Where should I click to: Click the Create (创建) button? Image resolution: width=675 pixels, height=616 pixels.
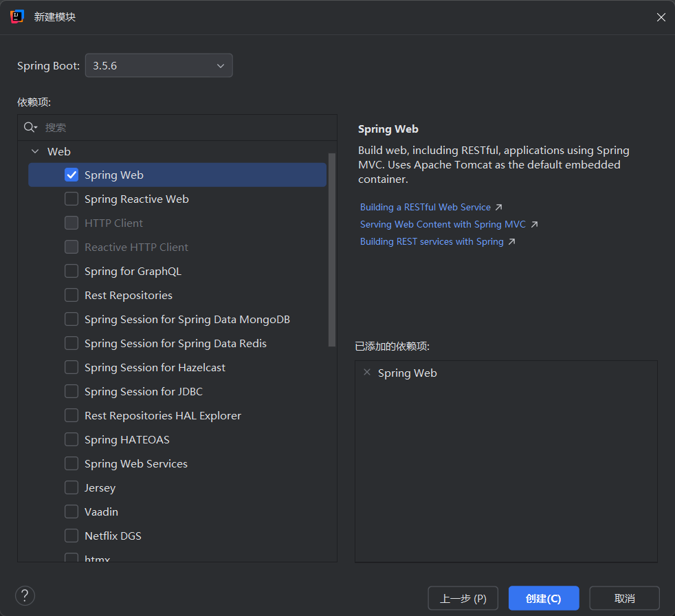pyautogui.click(x=543, y=598)
